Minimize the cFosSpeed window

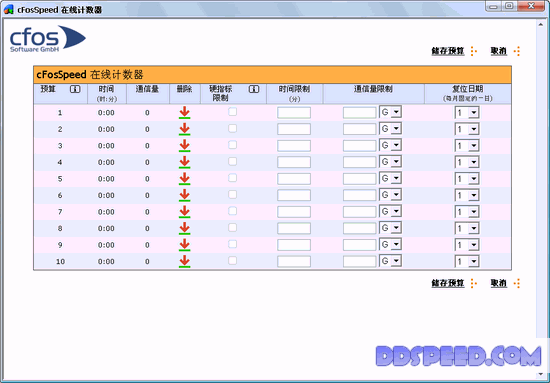click(x=494, y=6)
